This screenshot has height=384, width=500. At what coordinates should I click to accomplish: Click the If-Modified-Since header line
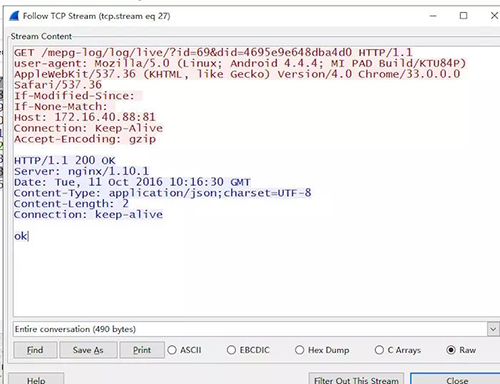[x=74, y=96]
